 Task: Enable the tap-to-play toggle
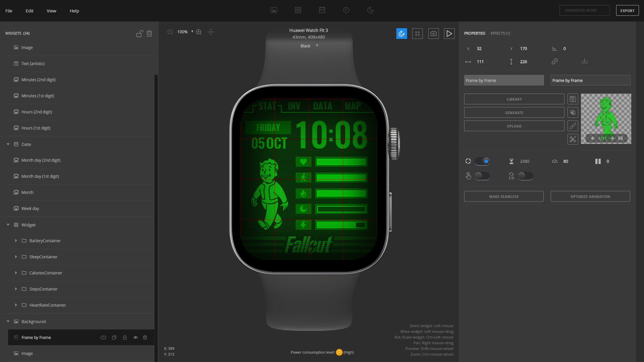[x=482, y=176]
